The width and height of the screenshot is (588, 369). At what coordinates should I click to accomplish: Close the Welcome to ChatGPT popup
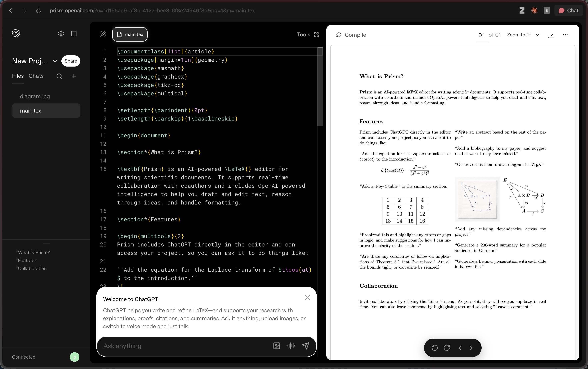(x=307, y=297)
